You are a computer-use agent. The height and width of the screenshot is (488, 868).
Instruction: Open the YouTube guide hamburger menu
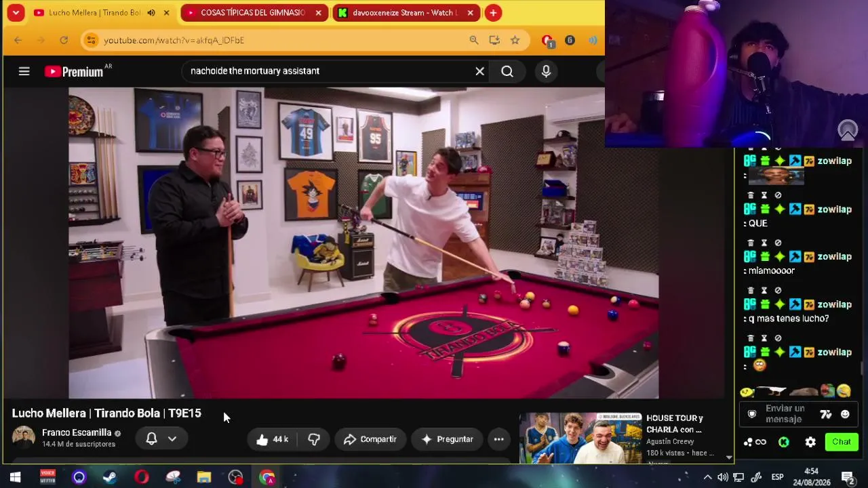(x=24, y=71)
